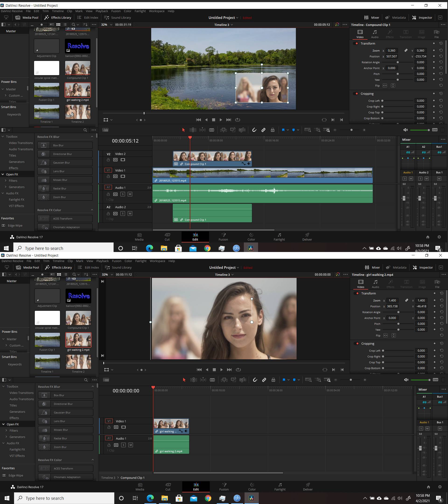Reset Transform section in top window Inspector
The height and width of the screenshot is (504, 448).
(x=441, y=43)
